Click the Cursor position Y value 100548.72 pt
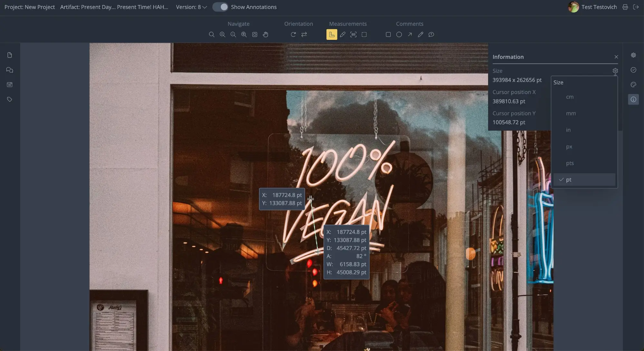The width and height of the screenshot is (644, 351). (509, 122)
